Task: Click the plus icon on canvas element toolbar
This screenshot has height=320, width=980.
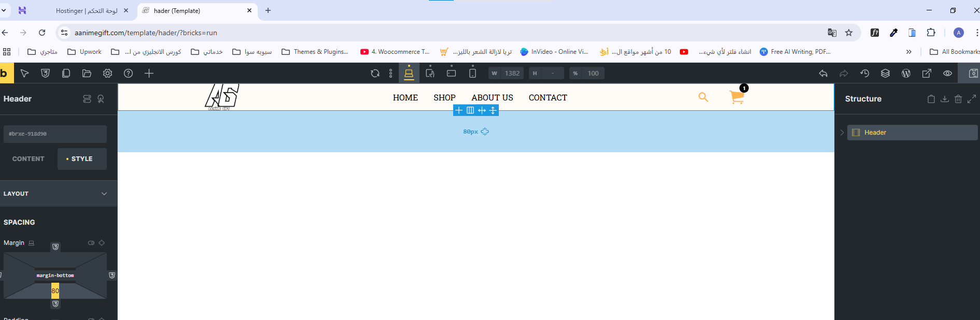Action: [459, 110]
